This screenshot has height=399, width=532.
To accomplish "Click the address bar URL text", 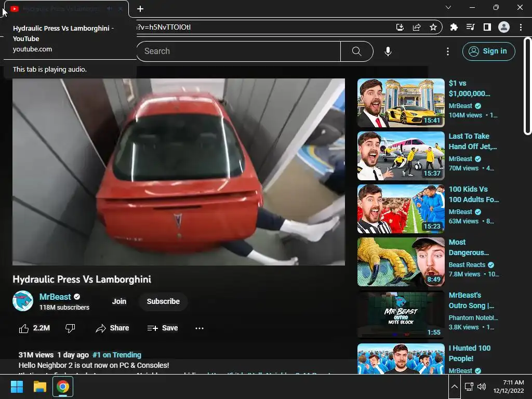I will (x=164, y=27).
